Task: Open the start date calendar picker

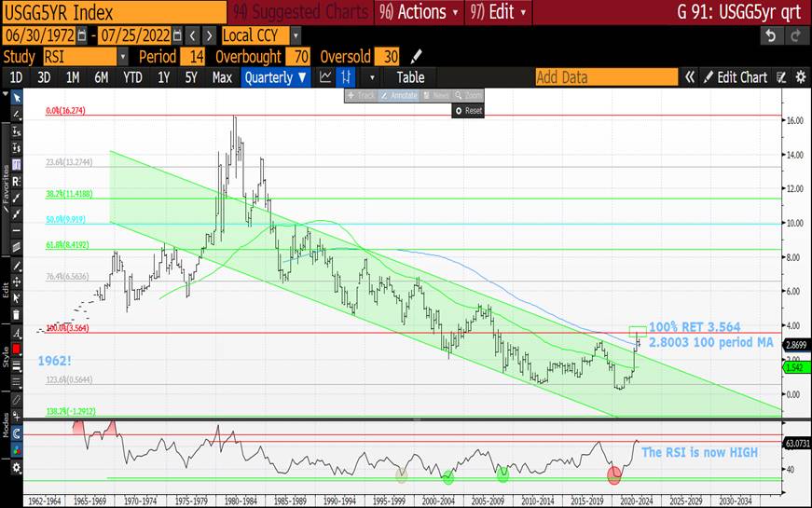Action: click(82, 35)
